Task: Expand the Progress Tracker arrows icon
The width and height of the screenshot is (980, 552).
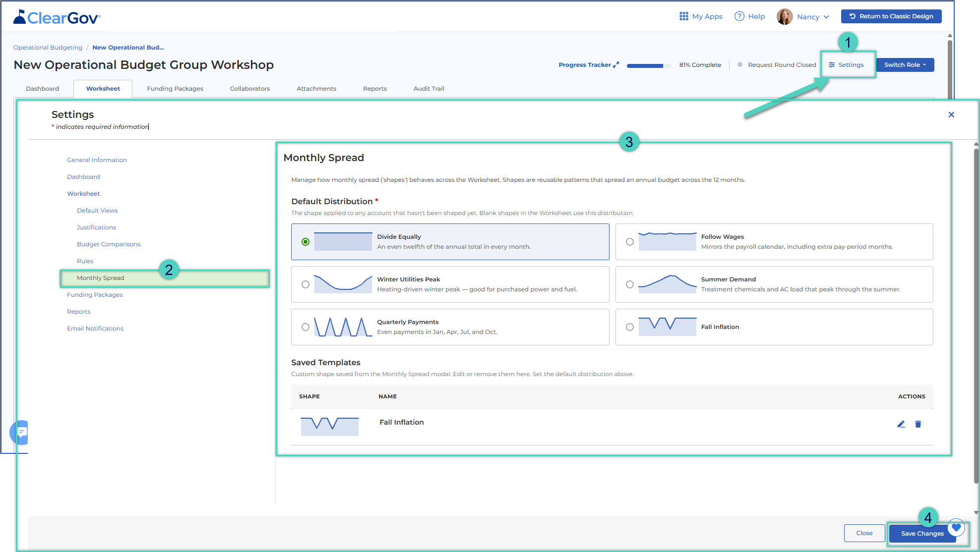Action: 616,65
